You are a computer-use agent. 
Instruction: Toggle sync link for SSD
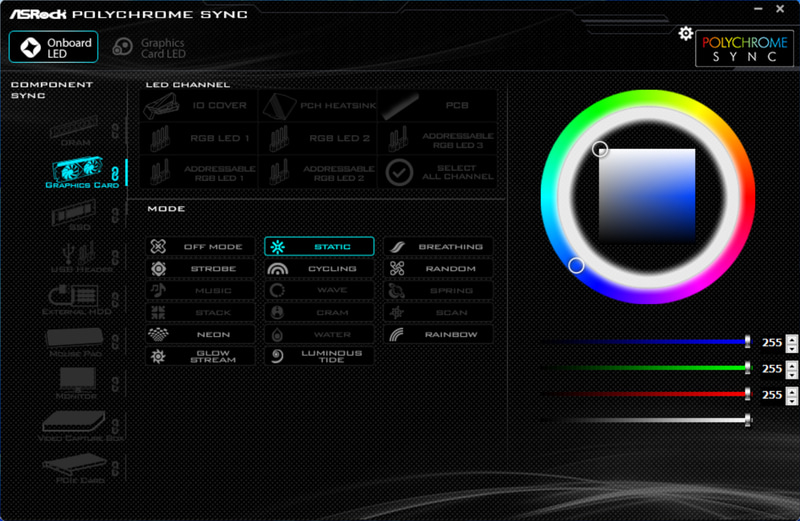[115, 215]
